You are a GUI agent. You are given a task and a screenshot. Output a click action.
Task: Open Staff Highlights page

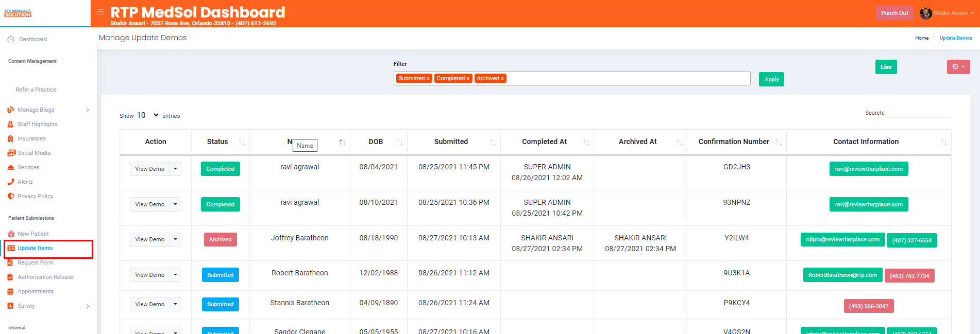tap(38, 124)
